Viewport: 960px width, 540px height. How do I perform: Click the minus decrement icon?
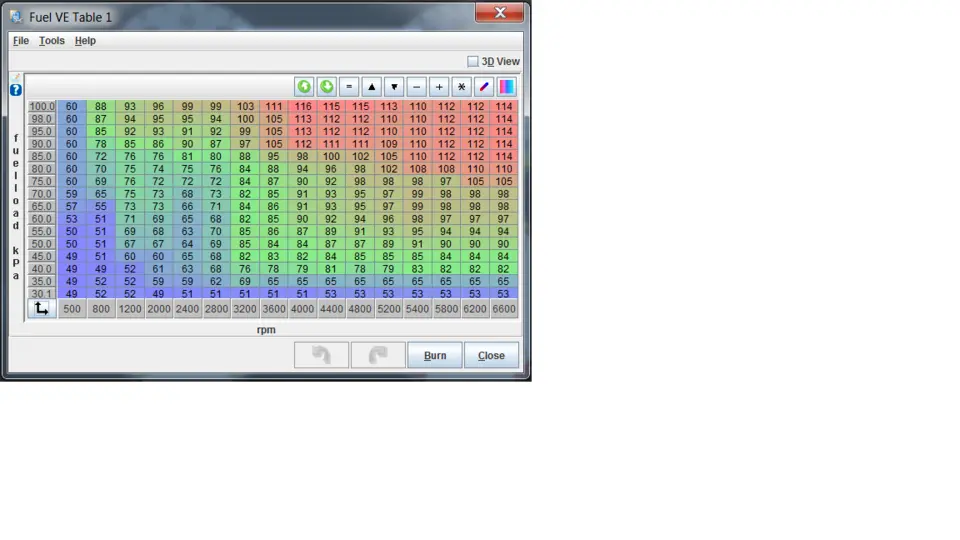click(x=416, y=87)
